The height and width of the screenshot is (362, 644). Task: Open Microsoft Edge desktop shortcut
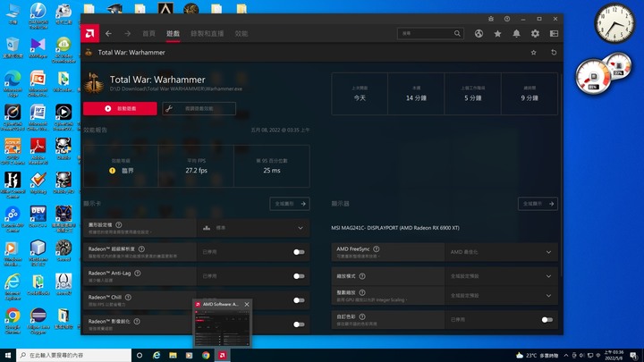pos(13,84)
